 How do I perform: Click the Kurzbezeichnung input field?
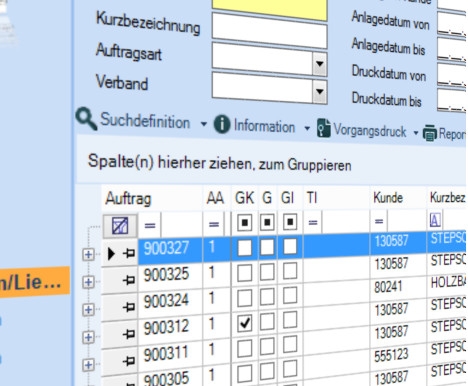tap(269, 31)
